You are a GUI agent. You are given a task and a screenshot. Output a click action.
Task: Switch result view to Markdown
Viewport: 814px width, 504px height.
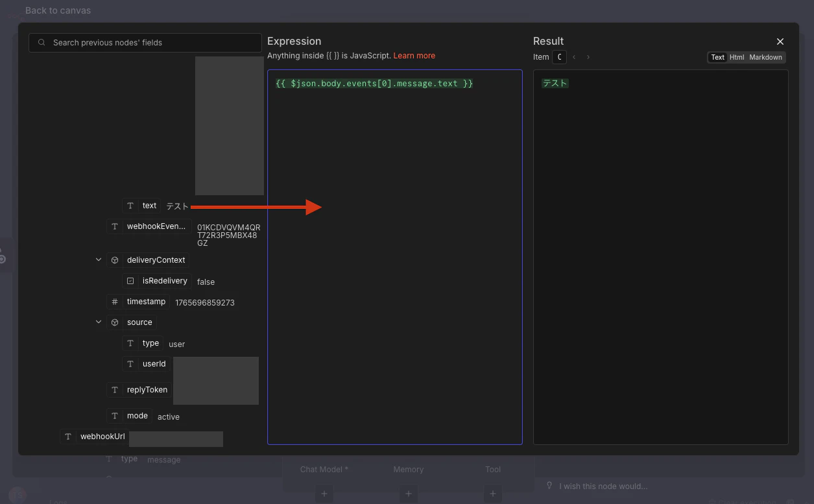765,57
